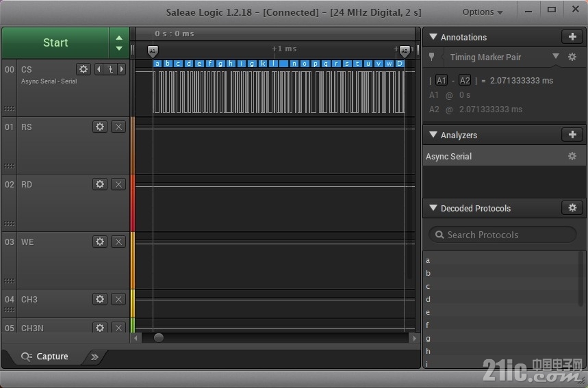This screenshot has width=588, height=388.
Task: Click the RD channel drag handle dots
Action: click(x=9, y=224)
